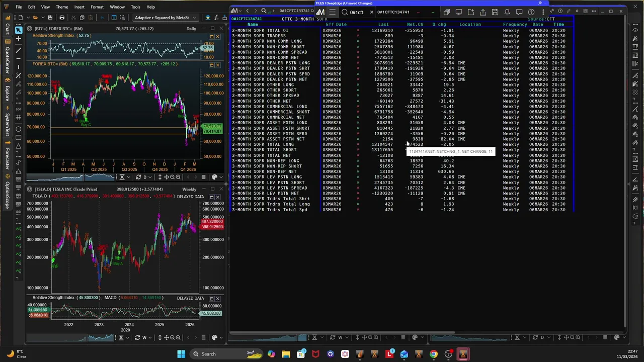Open Windows Start menu
The height and width of the screenshot is (362, 644).
[x=181, y=354]
